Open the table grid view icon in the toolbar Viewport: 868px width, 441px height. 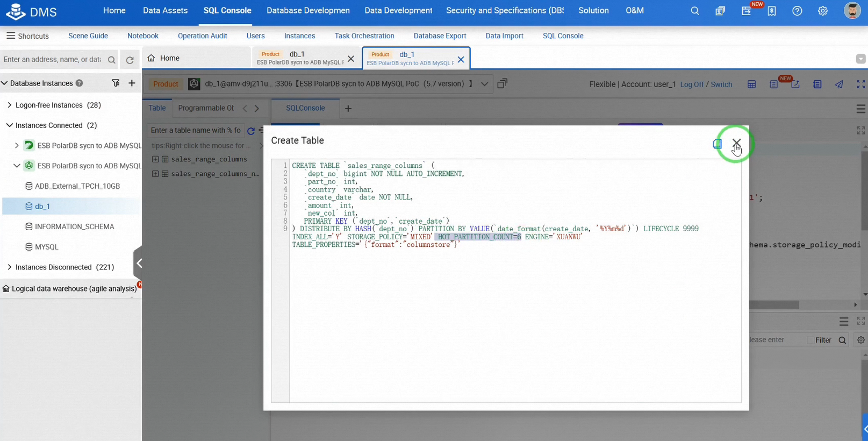751,84
